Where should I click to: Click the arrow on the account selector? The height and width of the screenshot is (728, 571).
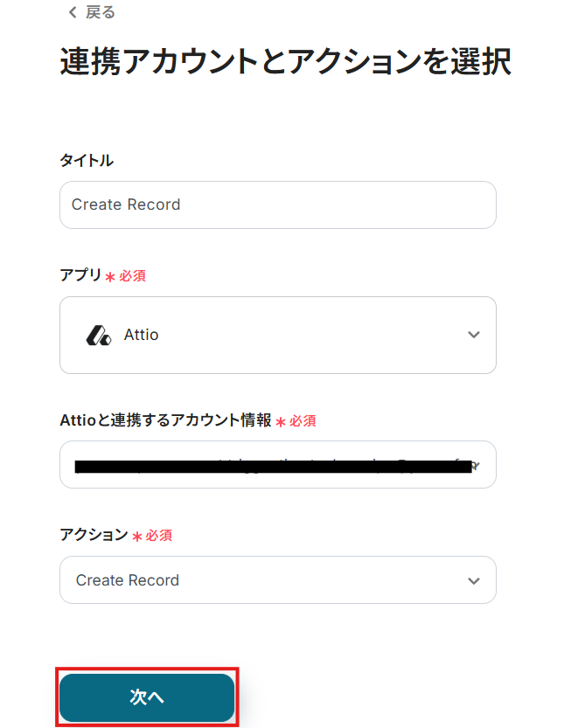[x=475, y=464]
